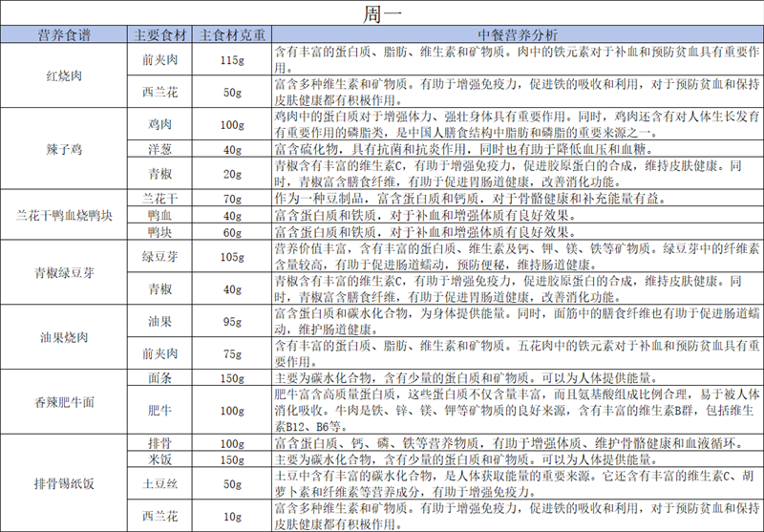Click the "鸭血" ingredient cell
Screen dimensions: 764x532
click(x=159, y=216)
